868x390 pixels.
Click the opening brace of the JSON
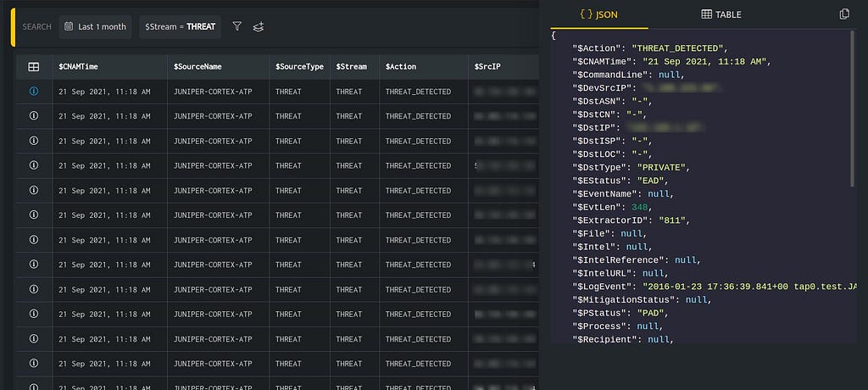click(x=554, y=36)
